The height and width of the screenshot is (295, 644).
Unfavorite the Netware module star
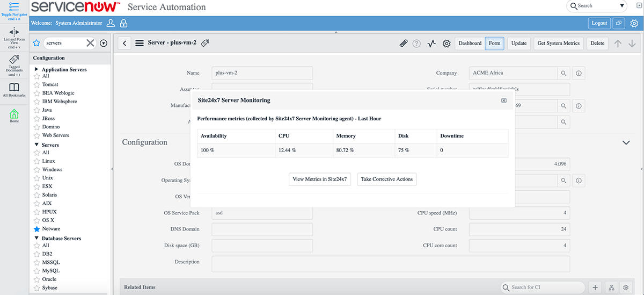(36, 229)
